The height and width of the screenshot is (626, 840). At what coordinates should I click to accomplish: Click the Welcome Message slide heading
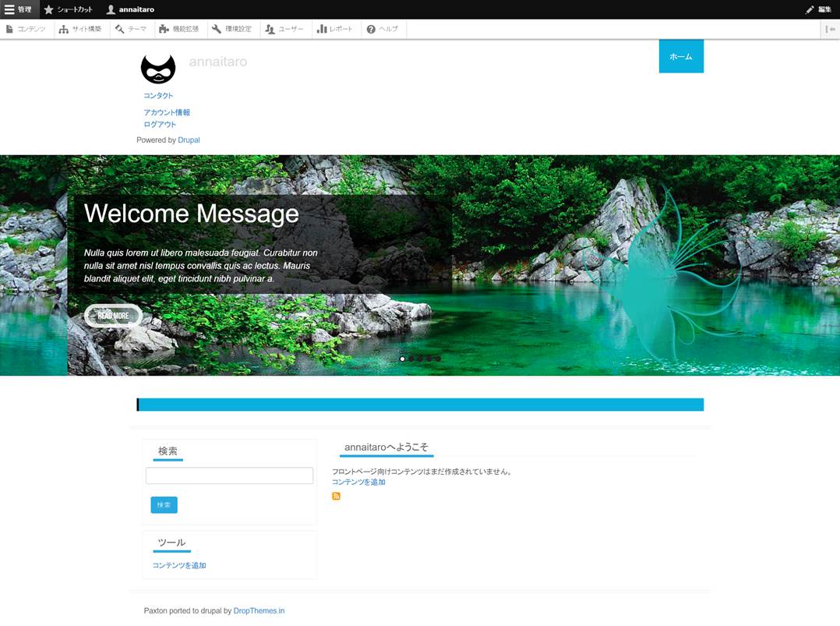coord(191,214)
